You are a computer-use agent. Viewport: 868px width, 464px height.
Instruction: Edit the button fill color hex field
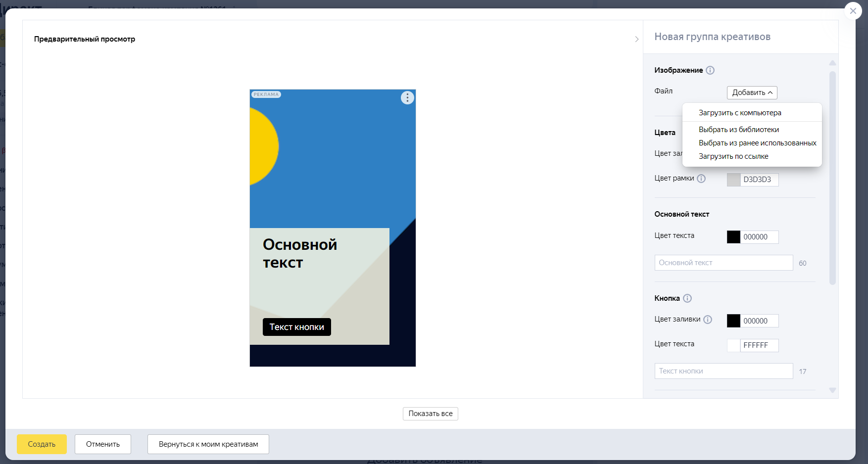pos(760,321)
